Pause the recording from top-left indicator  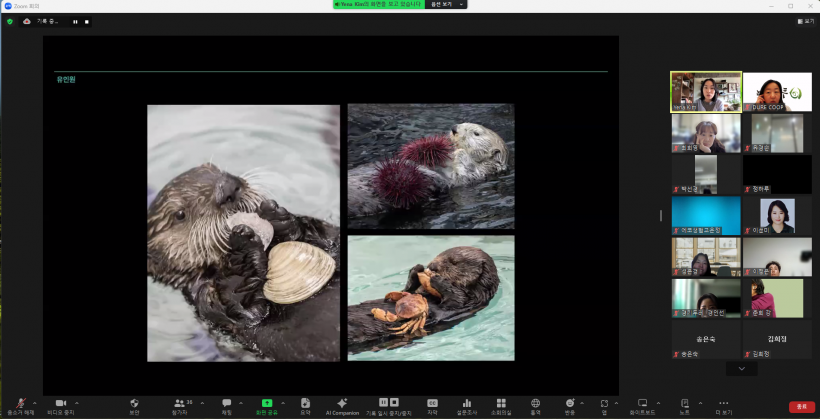pyautogui.click(x=75, y=21)
